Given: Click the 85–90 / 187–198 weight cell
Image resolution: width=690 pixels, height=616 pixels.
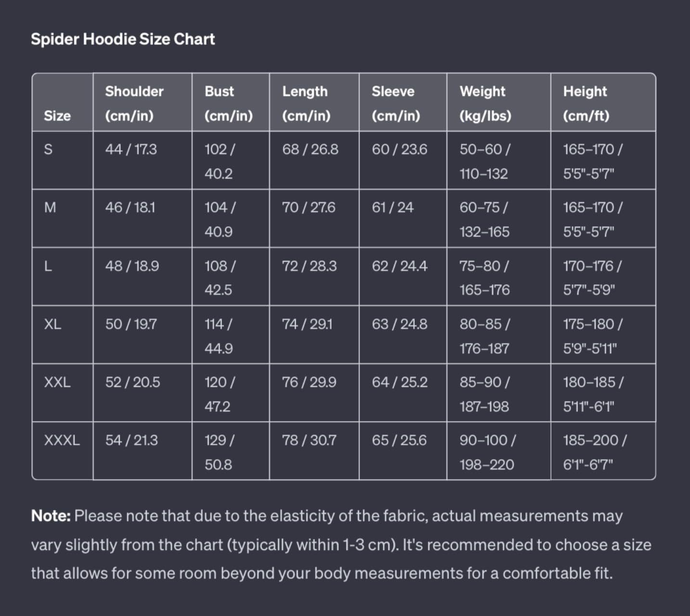Looking at the screenshot, I should click(x=498, y=393).
